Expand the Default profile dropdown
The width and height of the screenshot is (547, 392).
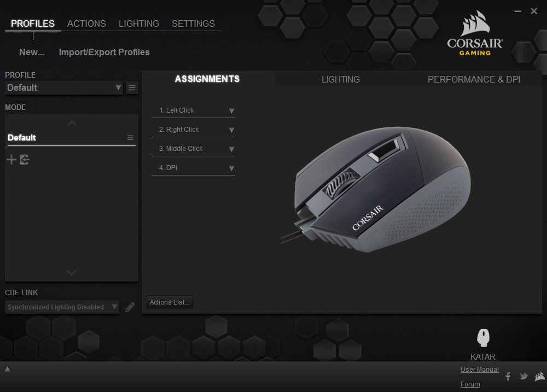tap(64, 88)
